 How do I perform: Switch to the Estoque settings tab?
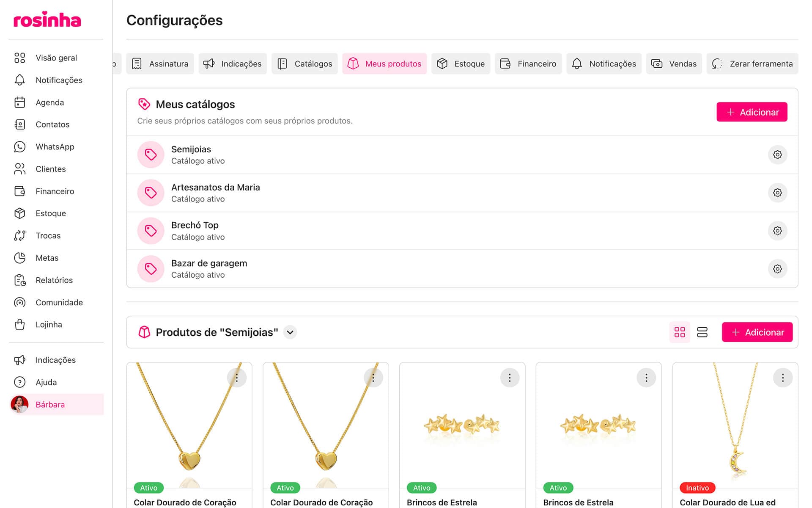(x=461, y=63)
